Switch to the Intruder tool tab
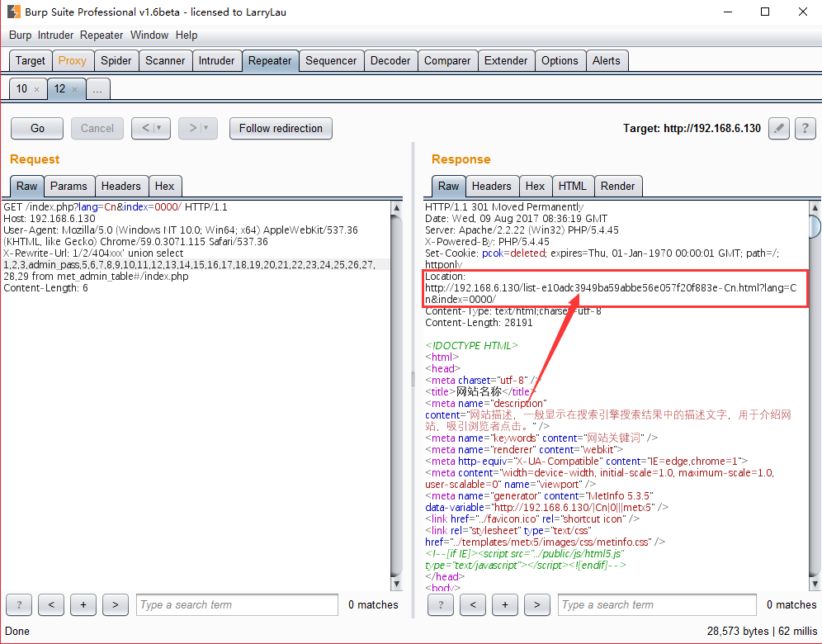Image resolution: width=822 pixels, height=644 pixels. pos(216,61)
